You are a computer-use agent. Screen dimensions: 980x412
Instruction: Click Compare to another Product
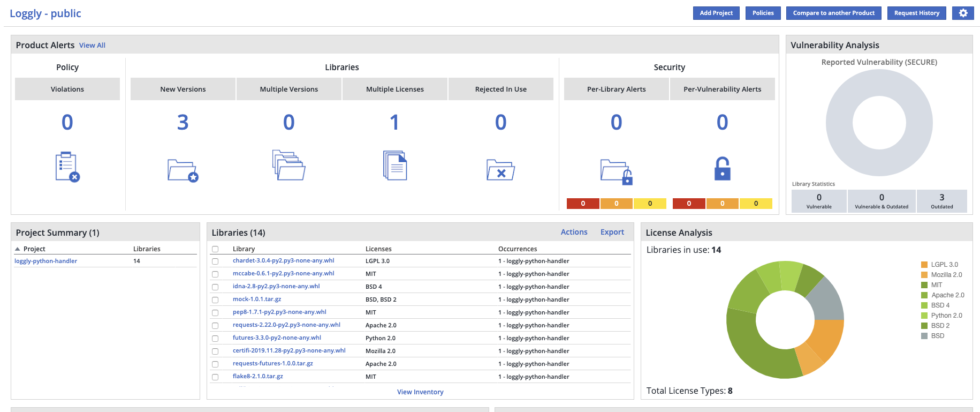pyautogui.click(x=834, y=13)
